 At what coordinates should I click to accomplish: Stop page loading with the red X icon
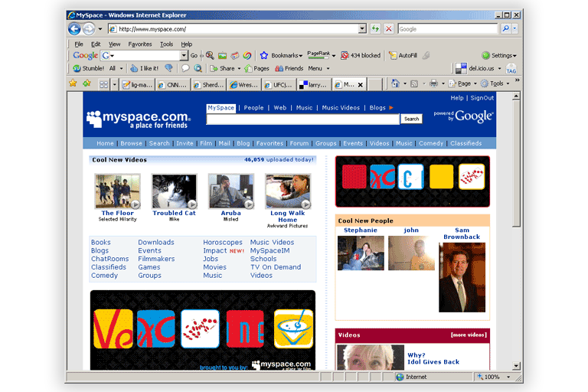click(x=389, y=29)
